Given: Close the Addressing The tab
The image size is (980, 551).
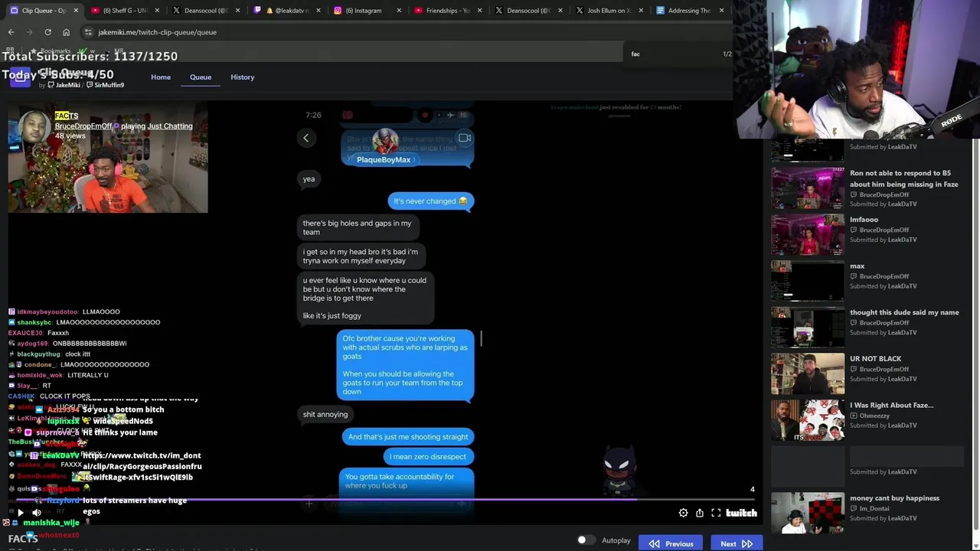Looking at the screenshot, I should coord(721,11).
